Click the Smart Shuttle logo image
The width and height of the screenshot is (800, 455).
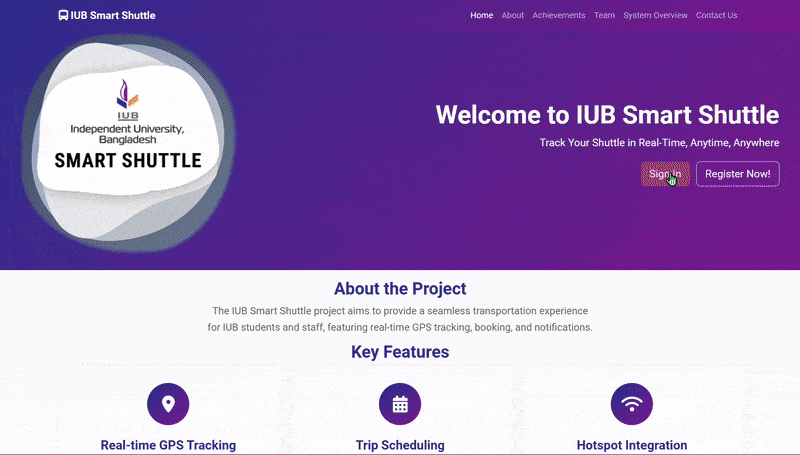[128, 143]
